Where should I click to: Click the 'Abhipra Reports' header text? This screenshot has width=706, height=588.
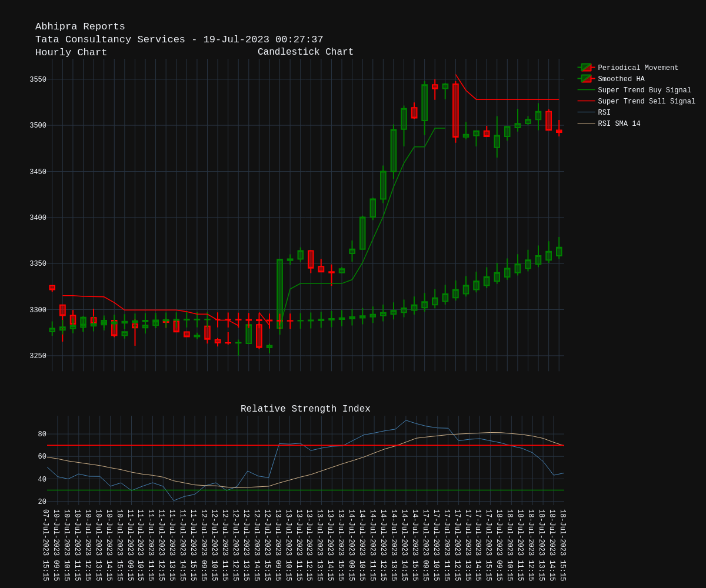click(x=80, y=26)
